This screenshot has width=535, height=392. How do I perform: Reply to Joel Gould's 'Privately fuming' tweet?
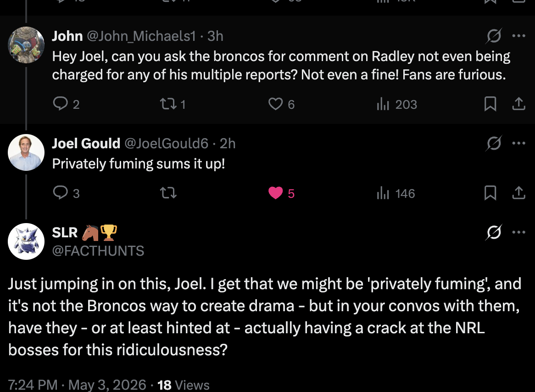66,193
